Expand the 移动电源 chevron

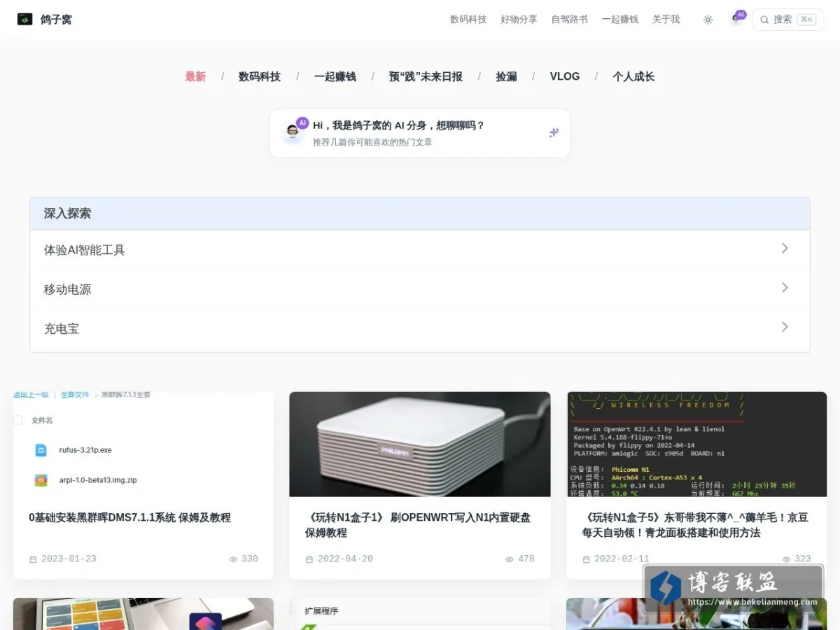(x=785, y=288)
